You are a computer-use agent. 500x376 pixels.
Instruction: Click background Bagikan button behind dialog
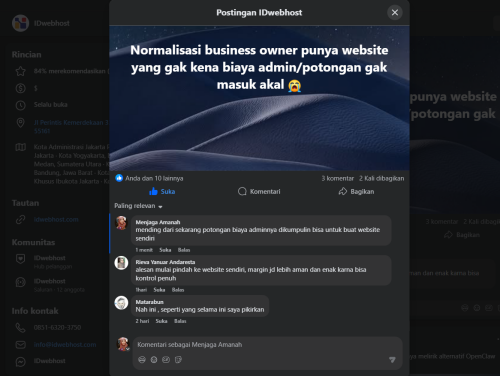click(461, 235)
